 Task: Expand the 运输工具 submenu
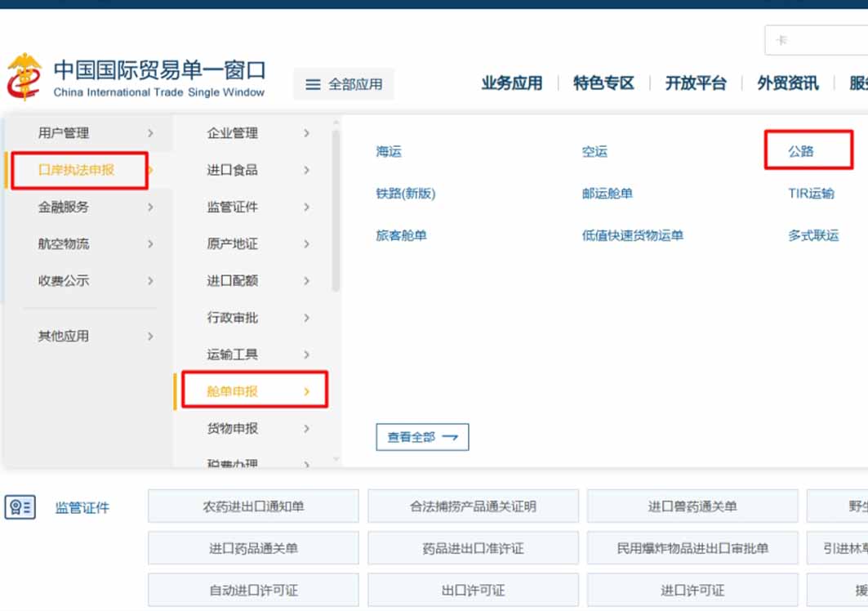click(308, 355)
